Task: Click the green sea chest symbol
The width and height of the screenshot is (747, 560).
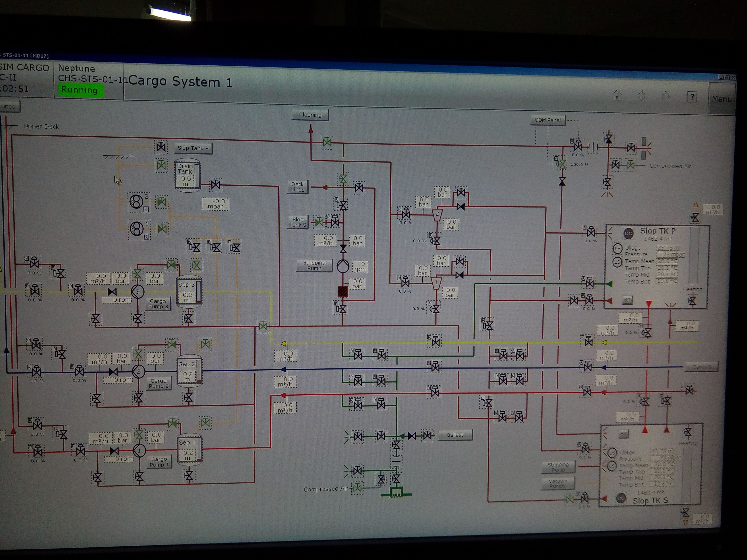Action: 396,492
